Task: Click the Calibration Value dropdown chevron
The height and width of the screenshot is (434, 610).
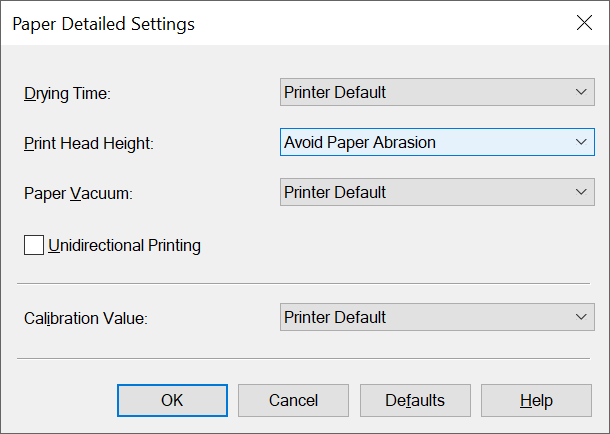Action: coord(582,318)
